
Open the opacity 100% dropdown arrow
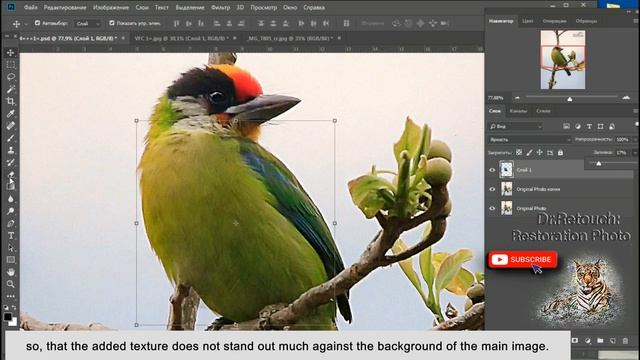635,140
